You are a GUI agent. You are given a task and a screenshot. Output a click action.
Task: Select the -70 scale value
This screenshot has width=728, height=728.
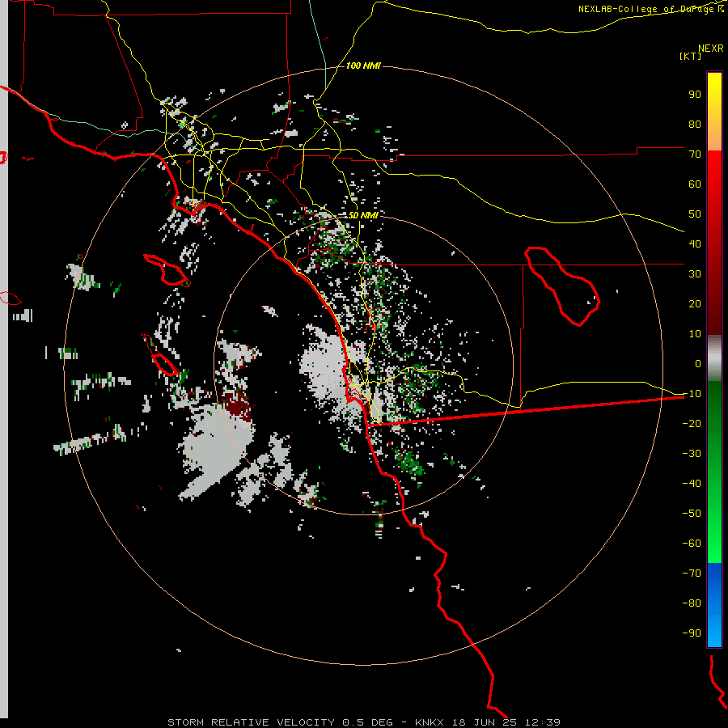[692, 573]
